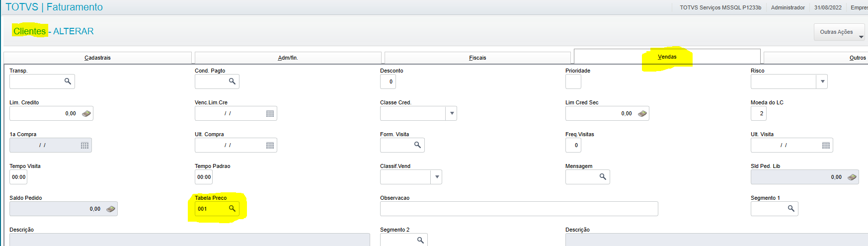Switch to the Fiscais tab
Image resolution: width=868 pixels, height=246 pixels.
click(477, 58)
